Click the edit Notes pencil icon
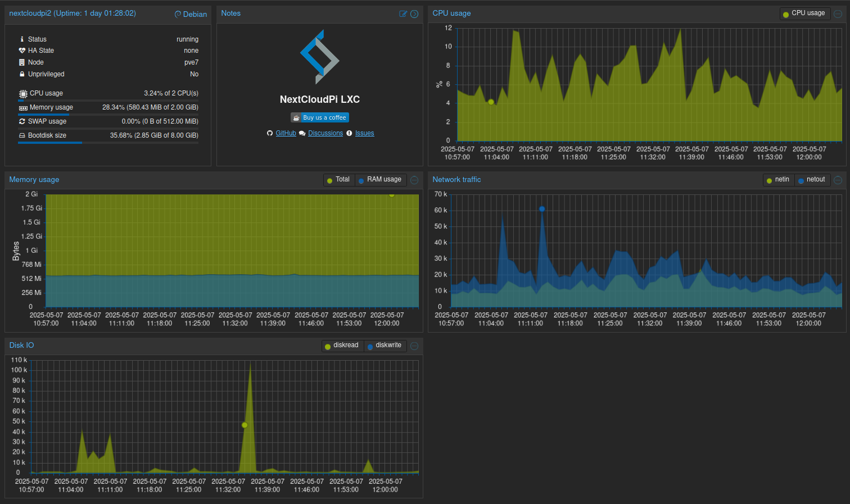The height and width of the screenshot is (504, 850). coord(403,14)
